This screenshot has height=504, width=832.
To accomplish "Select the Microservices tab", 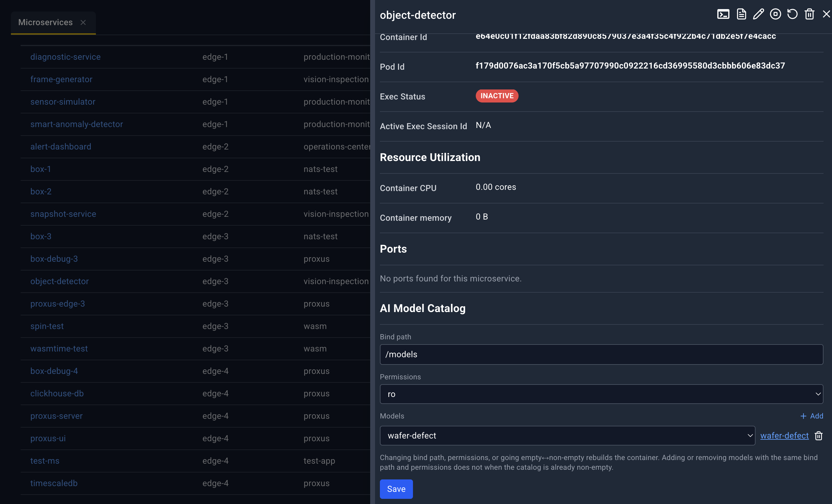I will pyautogui.click(x=45, y=22).
